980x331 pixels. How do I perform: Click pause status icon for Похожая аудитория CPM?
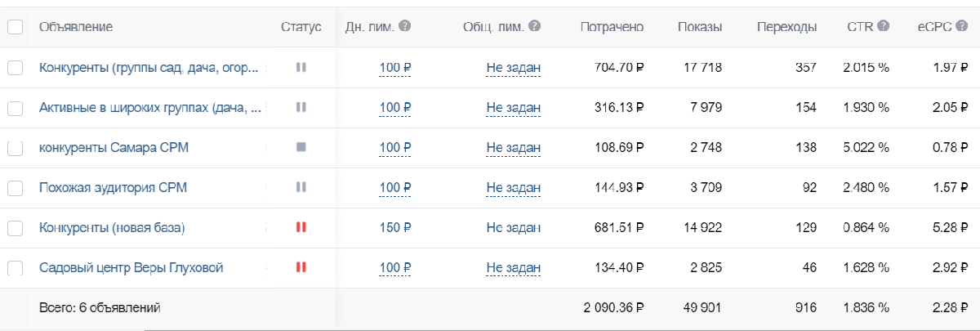(x=301, y=188)
